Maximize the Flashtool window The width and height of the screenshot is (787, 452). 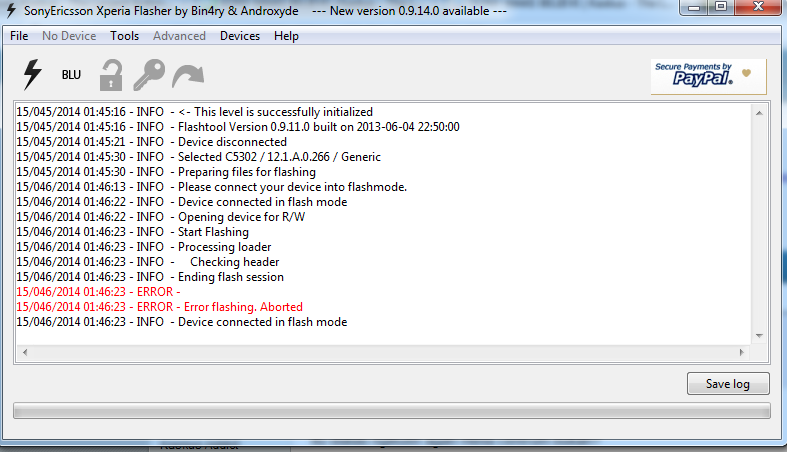point(721,8)
